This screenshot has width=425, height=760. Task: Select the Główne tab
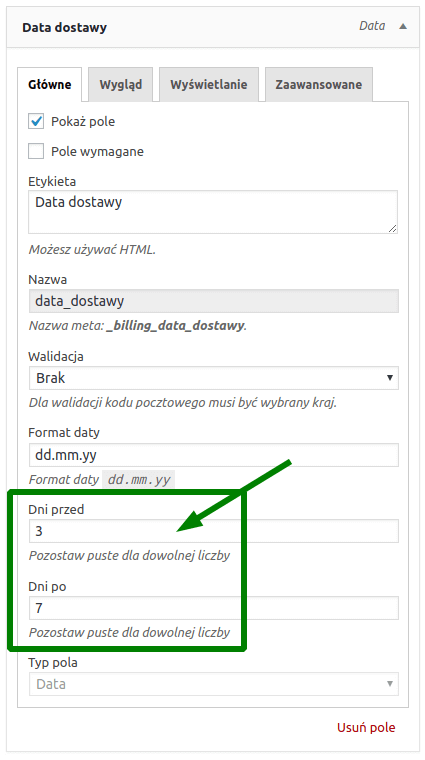pos(49,84)
